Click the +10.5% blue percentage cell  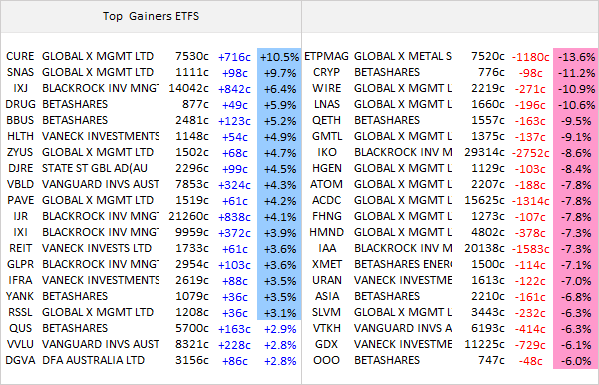279,57
